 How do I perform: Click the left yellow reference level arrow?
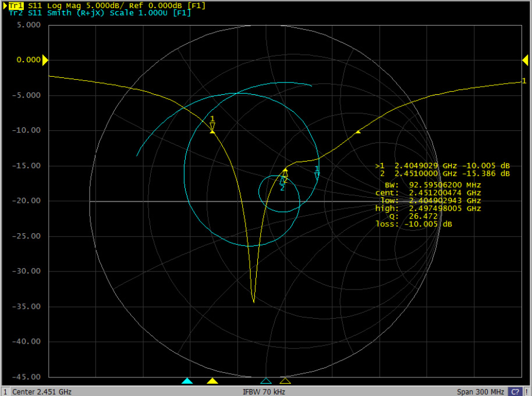point(45,60)
